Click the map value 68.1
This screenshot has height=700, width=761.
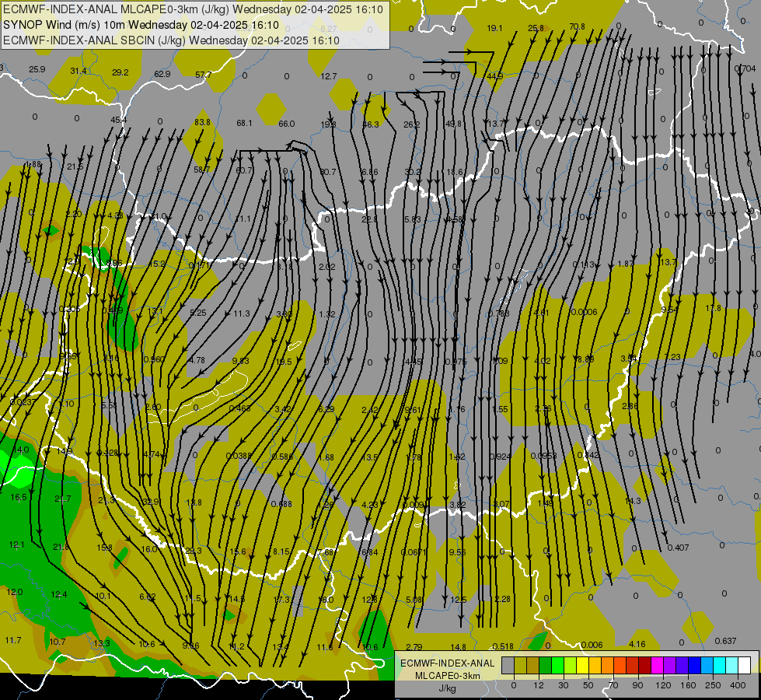pyautogui.click(x=244, y=123)
